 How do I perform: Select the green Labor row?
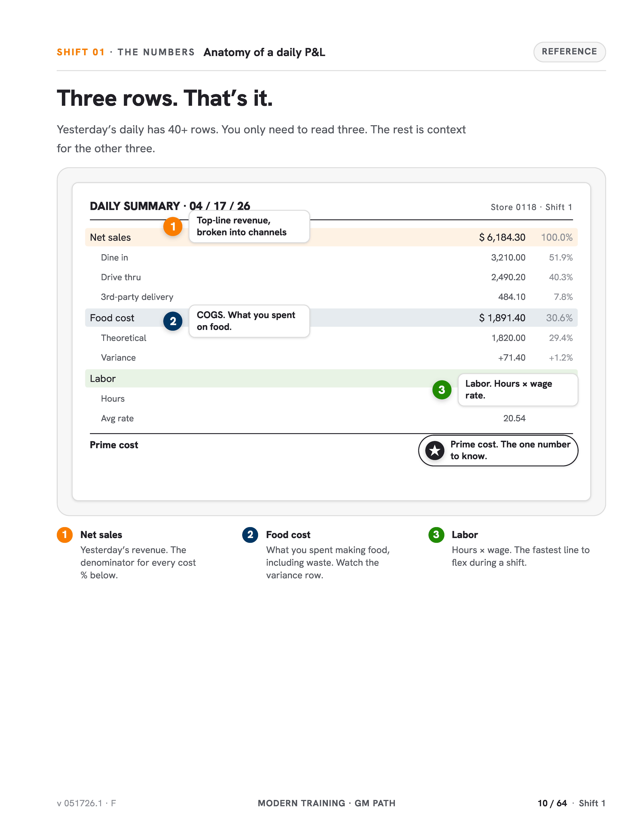(331, 378)
